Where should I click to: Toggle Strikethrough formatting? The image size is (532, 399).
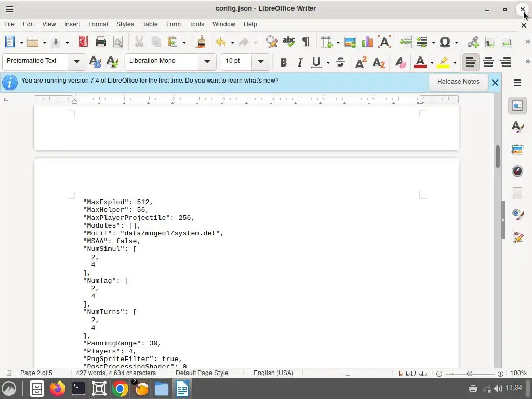click(340, 62)
